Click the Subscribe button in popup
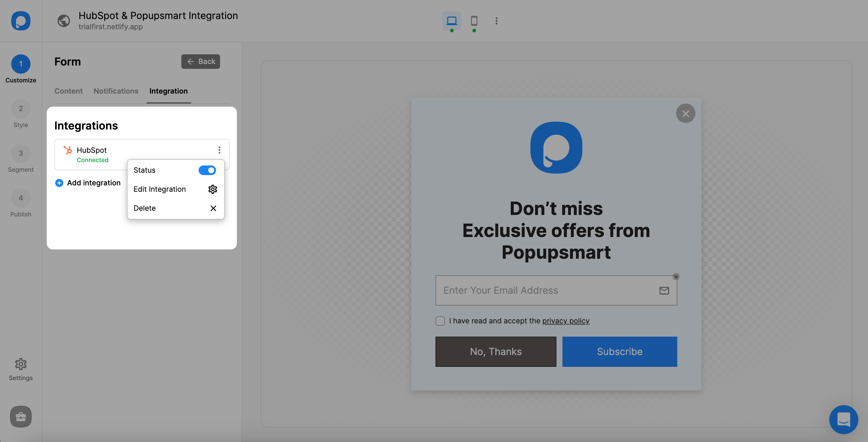The height and width of the screenshot is (442, 868). point(620,352)
